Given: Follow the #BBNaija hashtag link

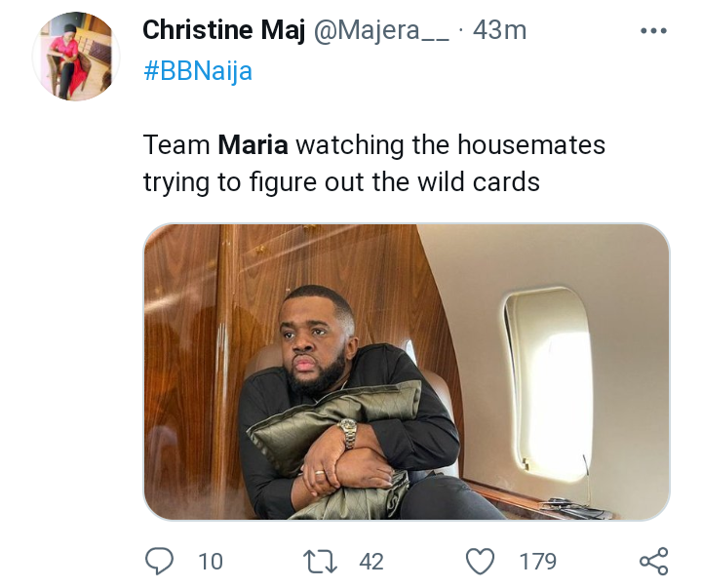Looking at the screenshot, I should tap(198, 73).
